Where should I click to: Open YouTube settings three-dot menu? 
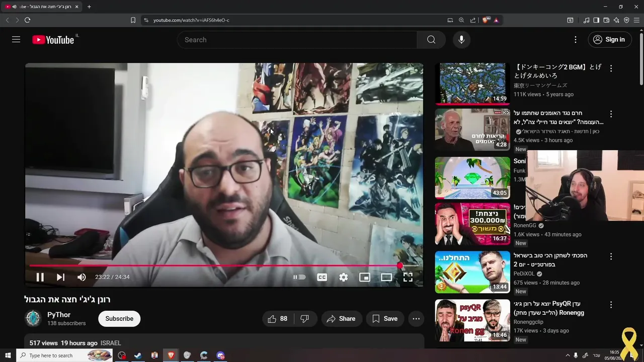576,40
